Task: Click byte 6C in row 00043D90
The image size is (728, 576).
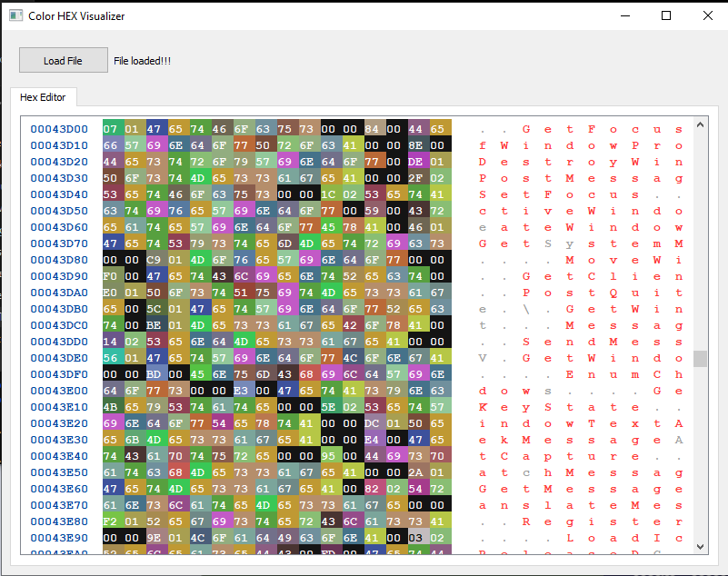Action: pos(244,276)
